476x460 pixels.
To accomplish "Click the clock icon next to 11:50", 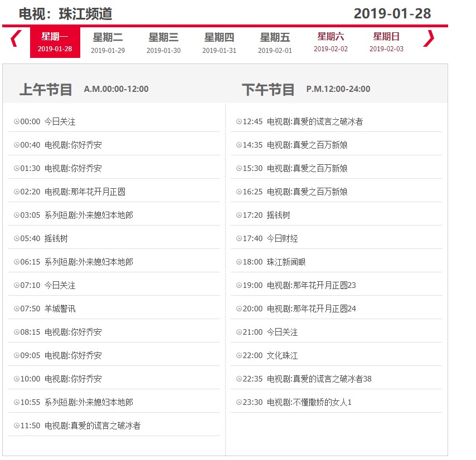I will point(17,425).
